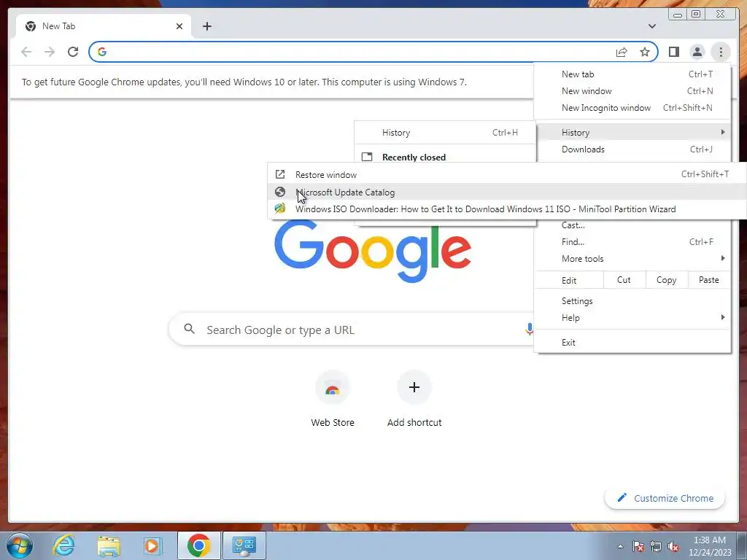The height and width of the screenshot is (560, 747).
Task: Toggle the side panel icon
Action: coord(673,52)
